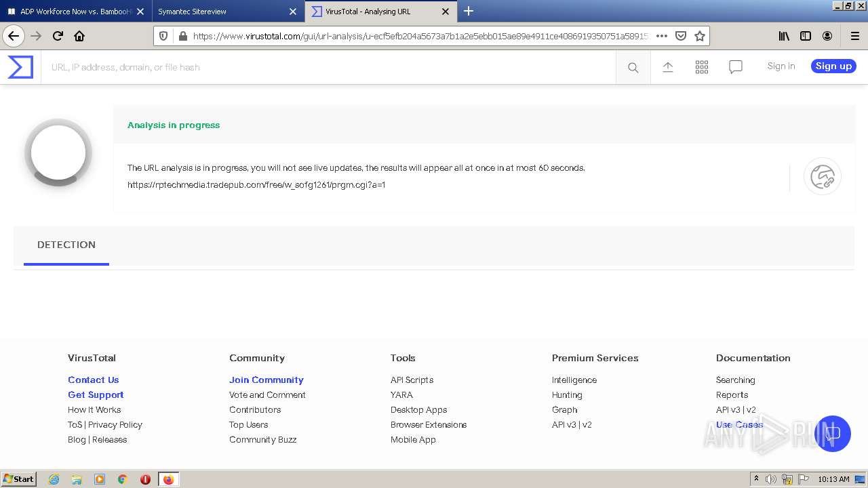Image resolution: width=868 pixels, height=488 pixels.
Task: Open the How It Works link
Action: (94, 409)
